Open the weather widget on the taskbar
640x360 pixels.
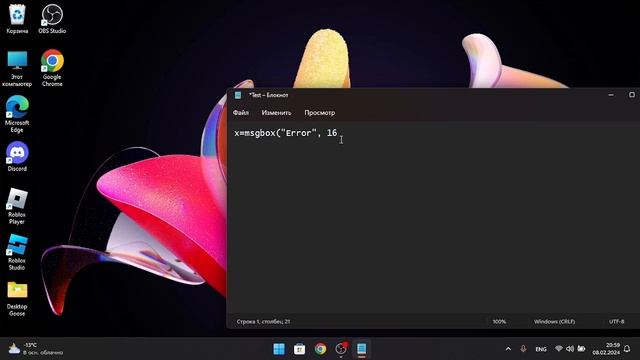tap(36, 349)
